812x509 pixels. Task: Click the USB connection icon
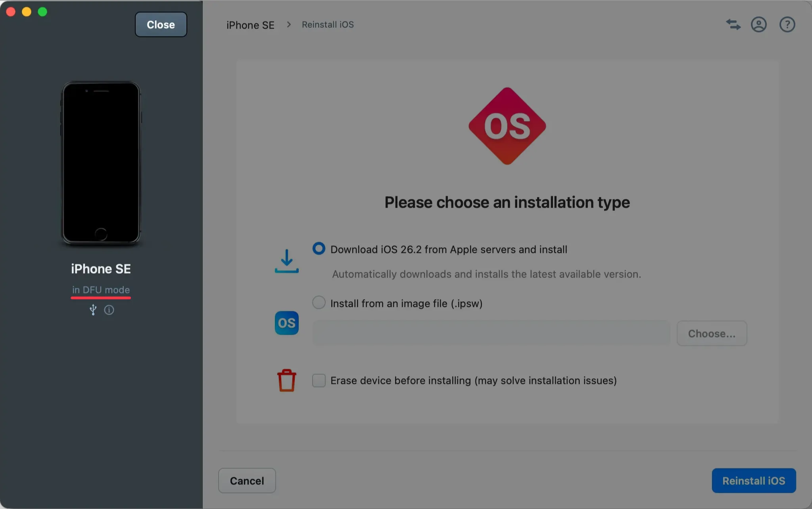pyautogui.click(x=93, y=310)
